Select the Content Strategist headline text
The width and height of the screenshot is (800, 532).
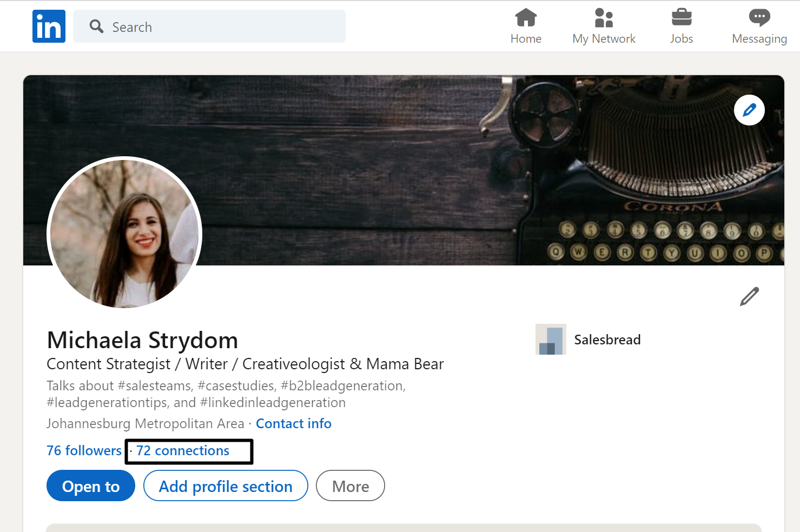pos(245,364)
